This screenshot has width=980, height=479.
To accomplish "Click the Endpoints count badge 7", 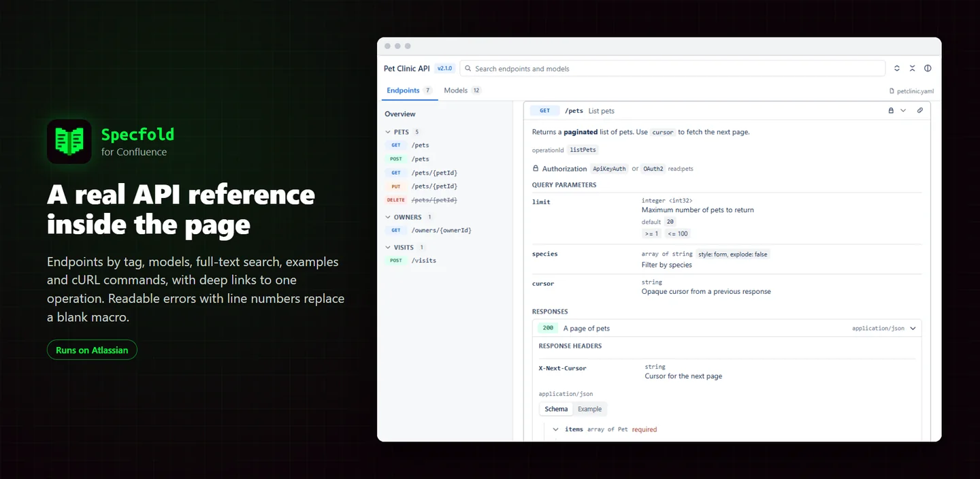I will pyautogui.click(x=427, y=90).
